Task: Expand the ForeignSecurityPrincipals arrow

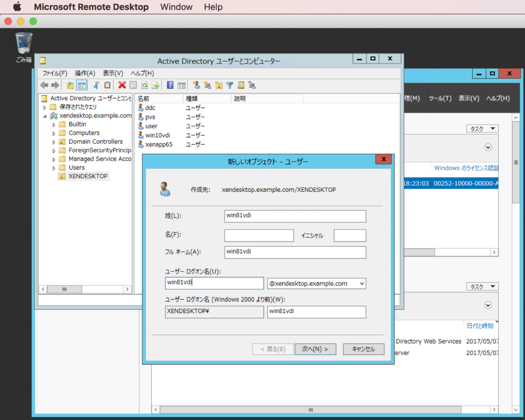Action: pyautogui.click(x=54, y=151)
